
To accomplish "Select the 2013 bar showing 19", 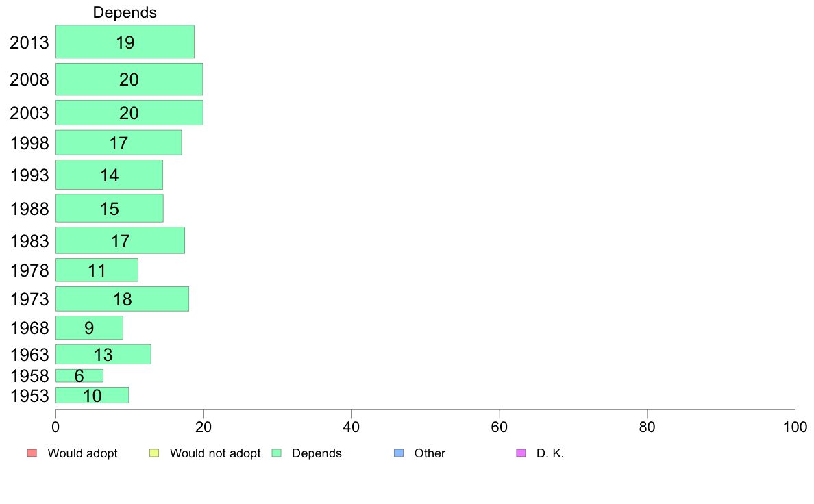I will pos(125,42).
